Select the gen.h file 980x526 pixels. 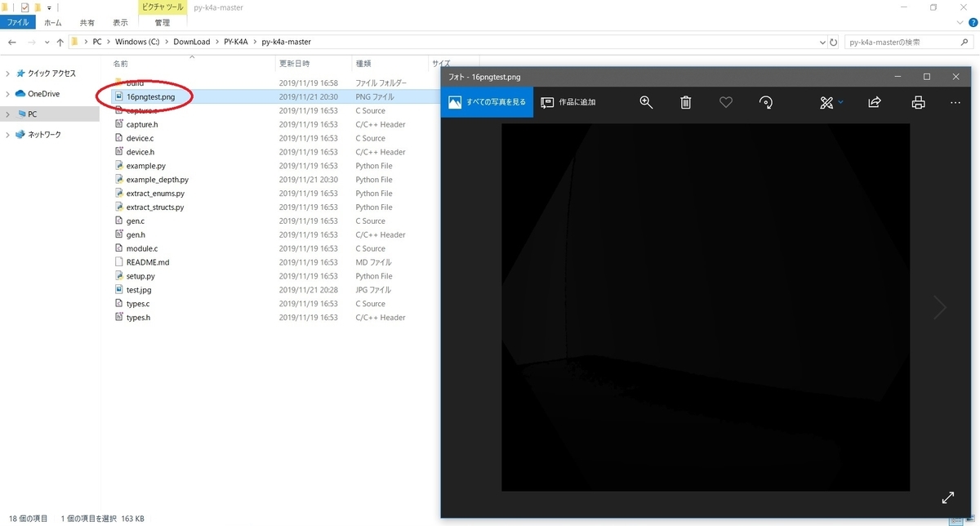click(136, 235)
